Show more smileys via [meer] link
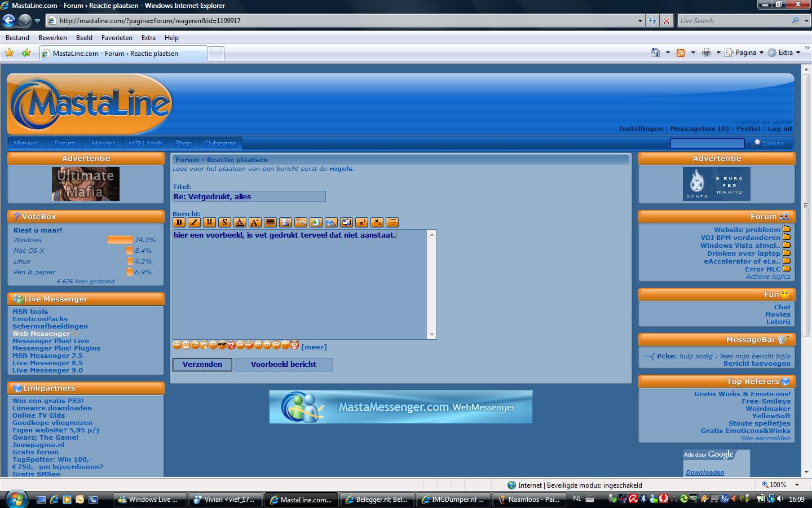812x508 pixels. [314, 347]
